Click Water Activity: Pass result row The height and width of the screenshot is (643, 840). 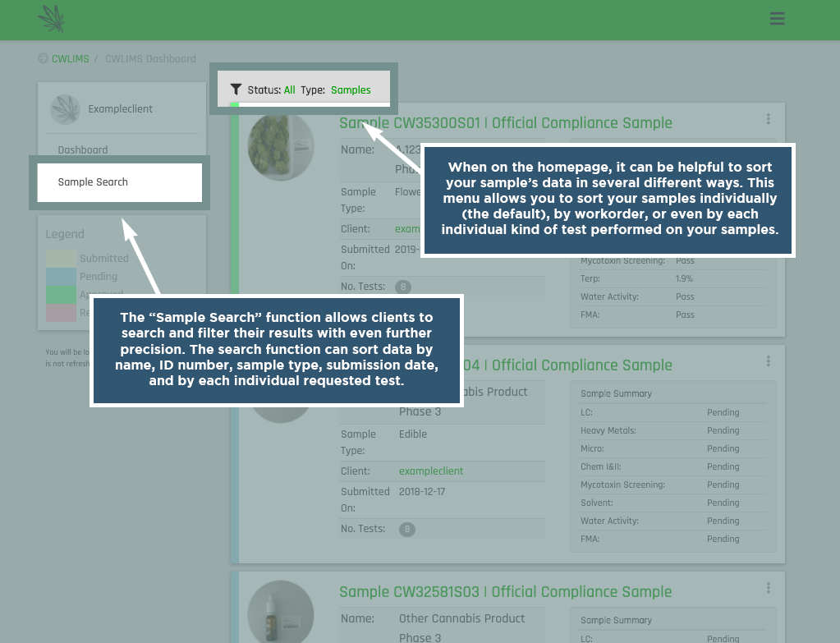tap(673, 296)
